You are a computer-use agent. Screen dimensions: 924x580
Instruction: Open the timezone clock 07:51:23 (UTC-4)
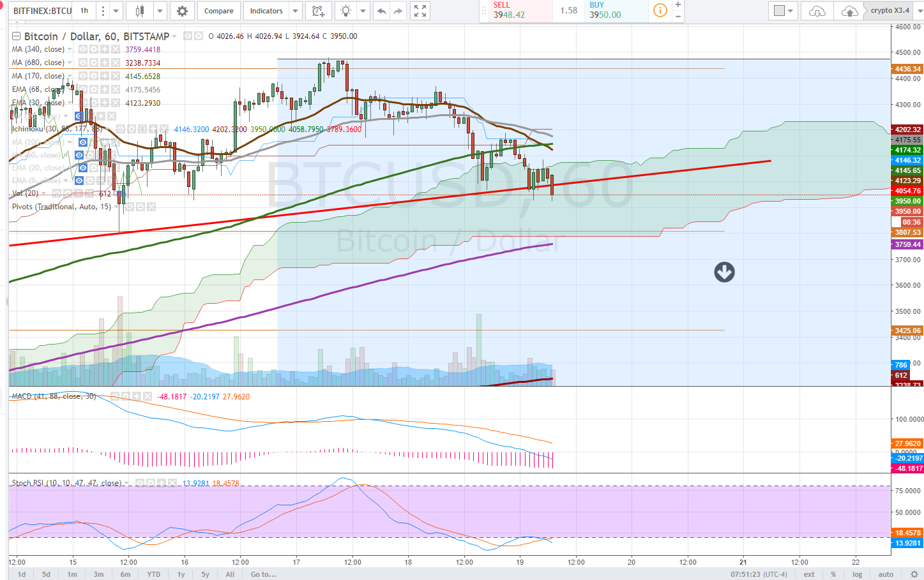coord(759,574)
